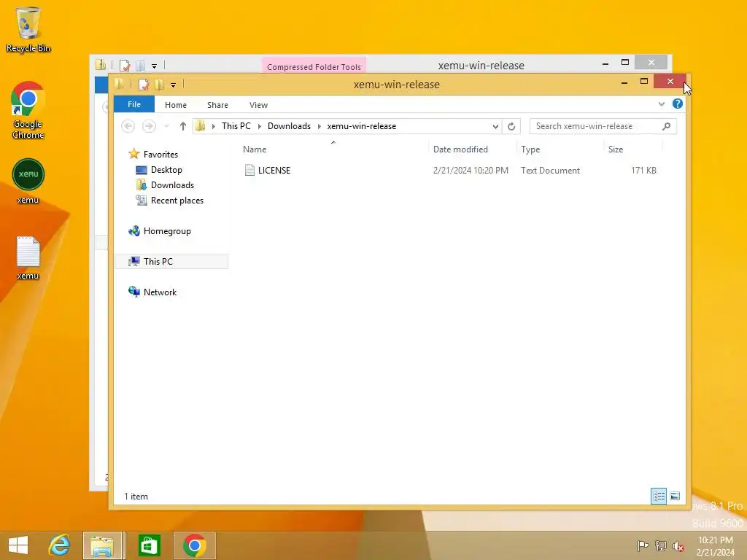Viewport: 747px width, 560px height.
Task: Click xemu-win-release in the address path
Action: tap(361, 126)
